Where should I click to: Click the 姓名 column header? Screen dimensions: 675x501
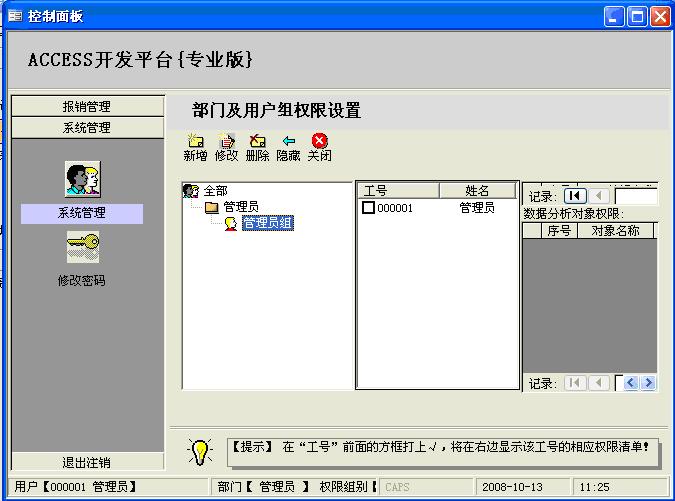pos(477,190)
